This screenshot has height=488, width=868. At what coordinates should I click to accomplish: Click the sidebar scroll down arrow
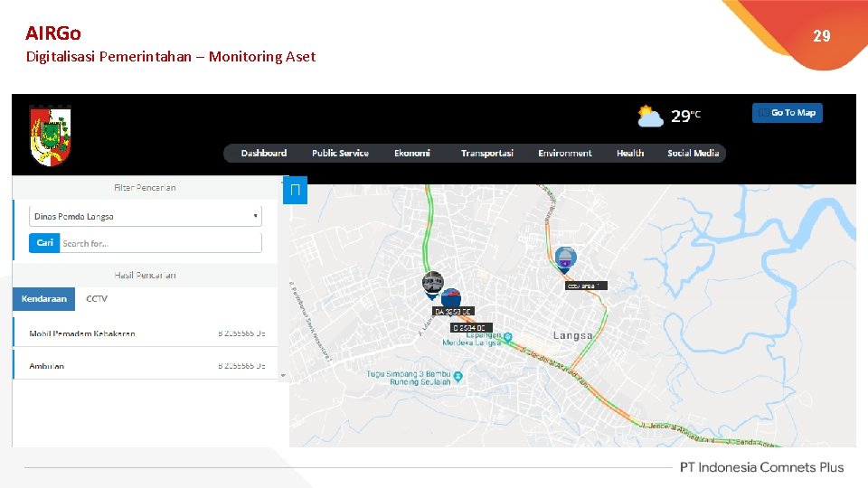(283, 376)
